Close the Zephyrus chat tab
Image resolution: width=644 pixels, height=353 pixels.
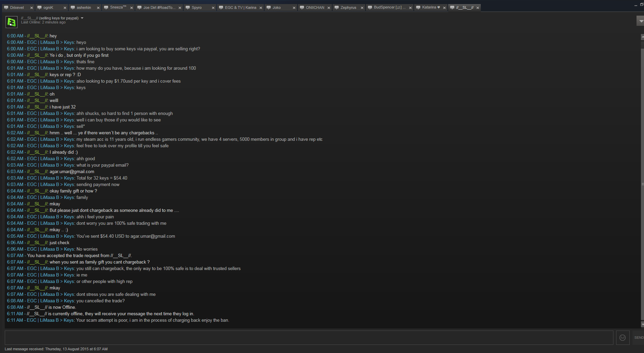362,8
